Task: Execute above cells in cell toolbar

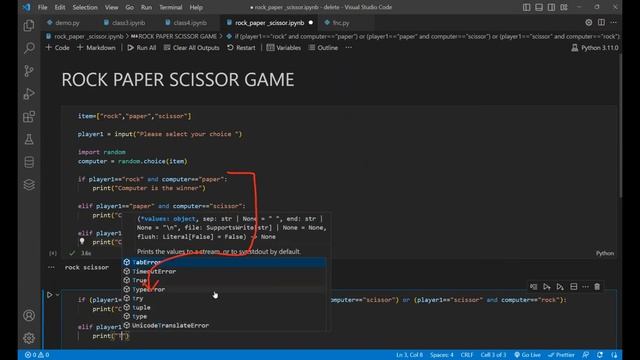Action: 547,287
